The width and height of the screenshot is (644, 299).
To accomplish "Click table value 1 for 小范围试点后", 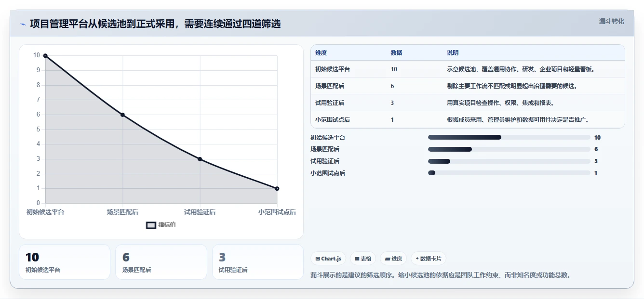I will 392,120.
